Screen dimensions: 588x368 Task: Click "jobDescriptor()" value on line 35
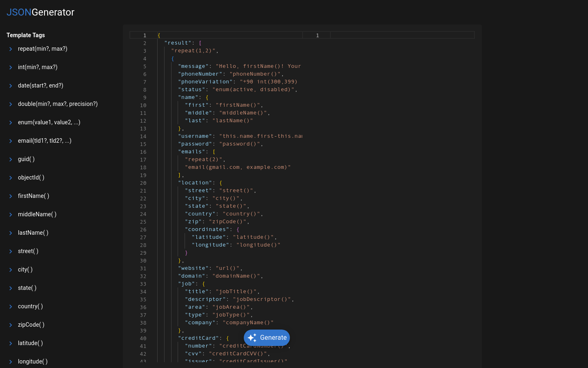tap(262, 299)
